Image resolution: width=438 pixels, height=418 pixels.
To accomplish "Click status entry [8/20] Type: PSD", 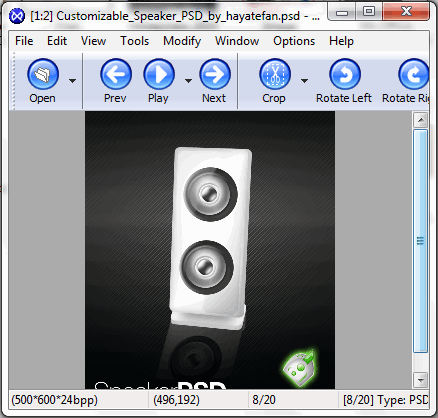I will 386,400.
